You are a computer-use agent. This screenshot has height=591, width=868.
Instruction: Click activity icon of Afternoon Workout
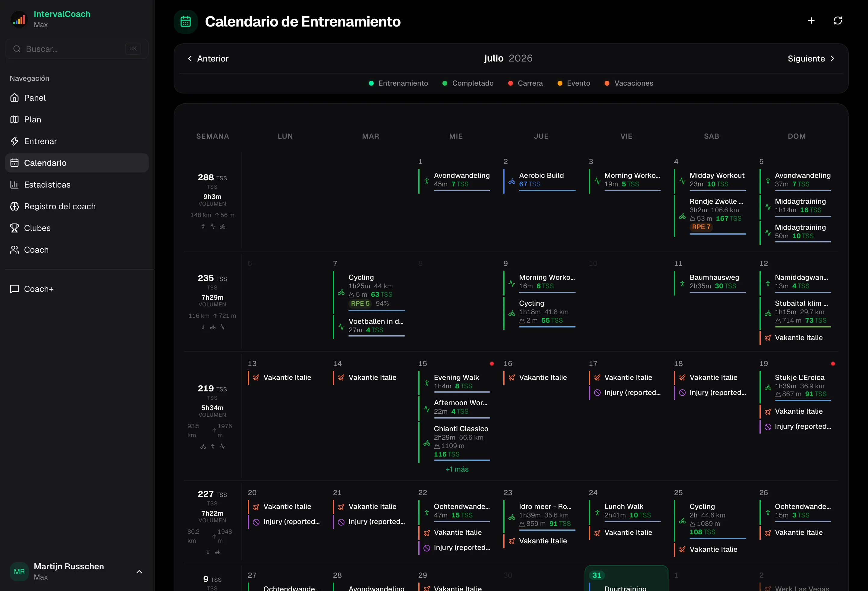point(426,409)
